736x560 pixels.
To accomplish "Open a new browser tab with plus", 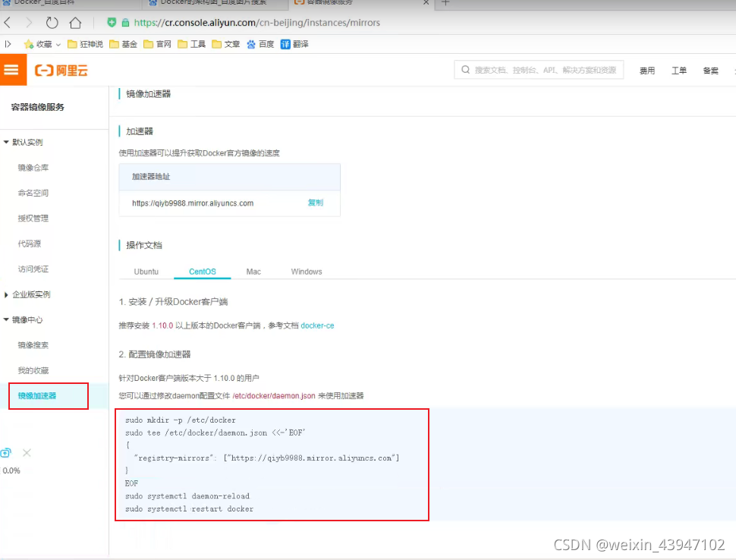I will click(x=445, y=2).
